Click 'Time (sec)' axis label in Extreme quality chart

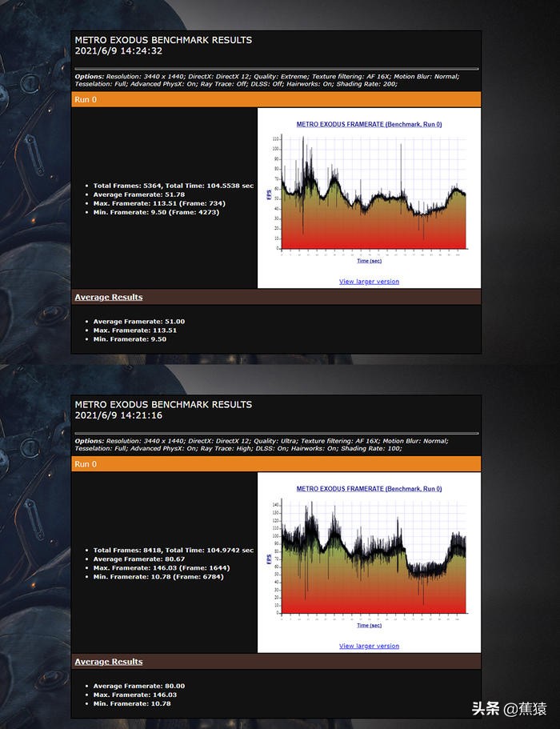click(x=369, y=261)
